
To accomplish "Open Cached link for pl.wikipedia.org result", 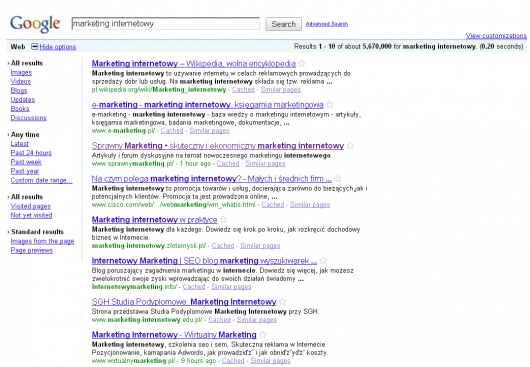I will tap(243, 90).
